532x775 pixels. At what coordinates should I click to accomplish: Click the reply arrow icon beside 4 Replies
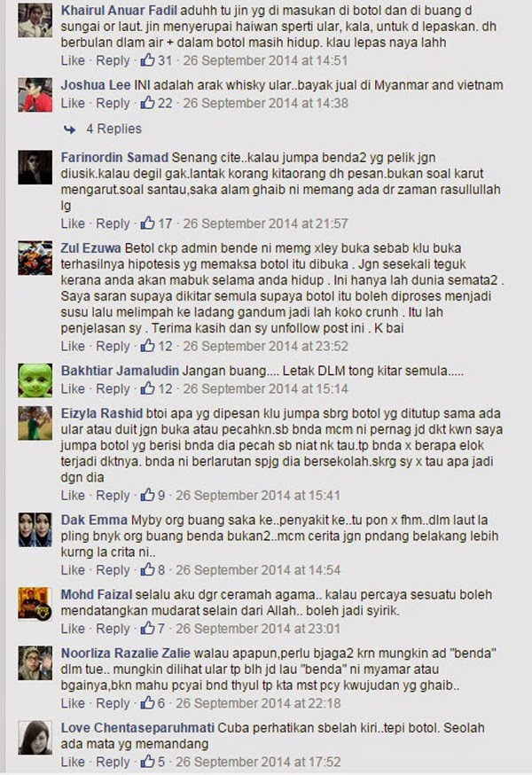[70, 129]
